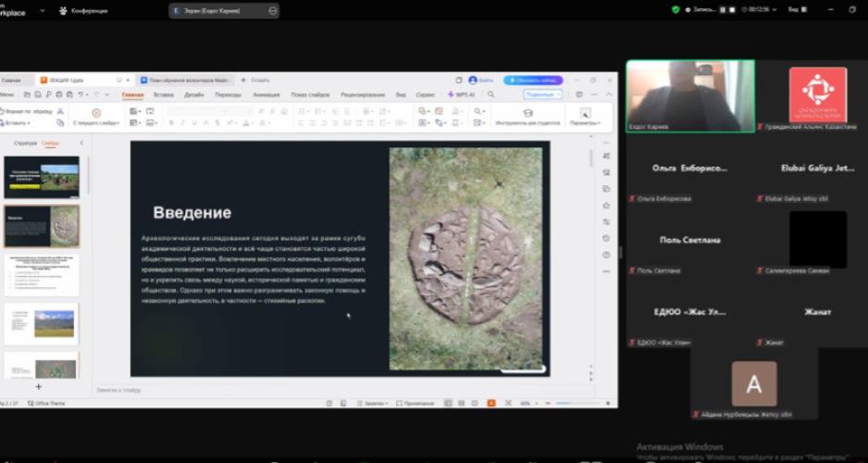
Task: Click the Office Theme status bar entry
Action: [x=46, y=403]
